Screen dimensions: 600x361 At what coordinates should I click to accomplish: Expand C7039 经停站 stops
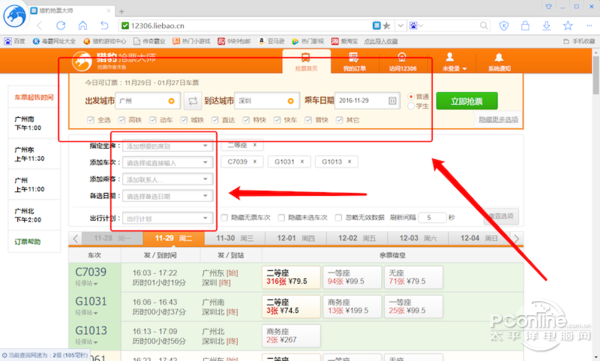(x=86, y=284)
